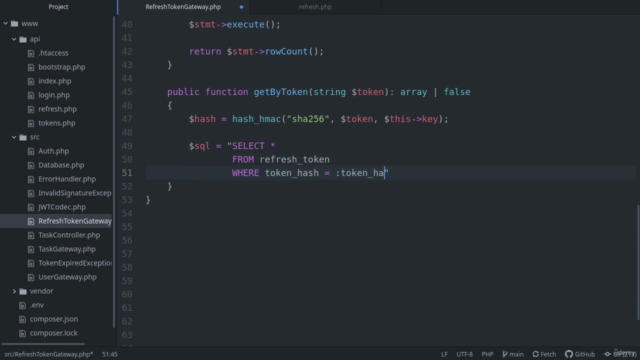Collapse the www root folder

(6, 24)
